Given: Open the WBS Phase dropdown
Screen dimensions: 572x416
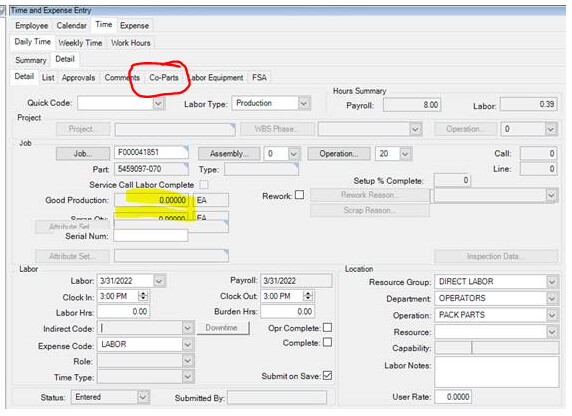Looking at the screenshot, I should [415, 129].
